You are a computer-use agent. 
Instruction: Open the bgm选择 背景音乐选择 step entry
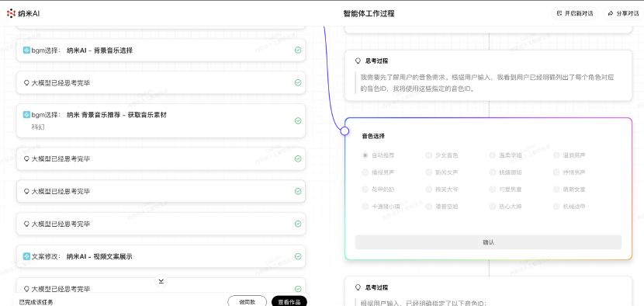click(161, 50)
